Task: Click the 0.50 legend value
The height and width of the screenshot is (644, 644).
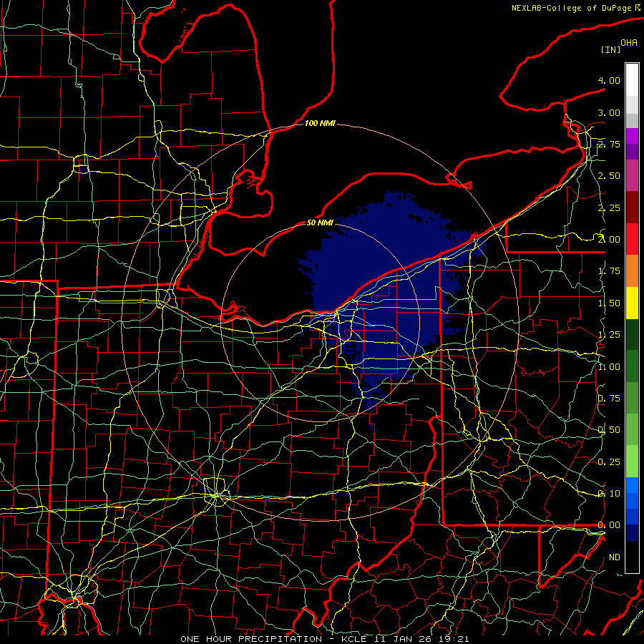Action: (609, 430)
